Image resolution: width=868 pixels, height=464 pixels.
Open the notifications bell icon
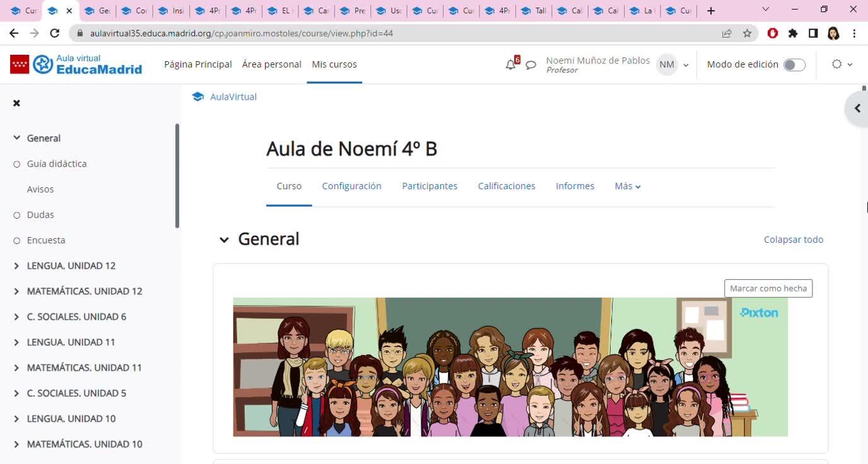pyautogui.click(x=510, y=64)
